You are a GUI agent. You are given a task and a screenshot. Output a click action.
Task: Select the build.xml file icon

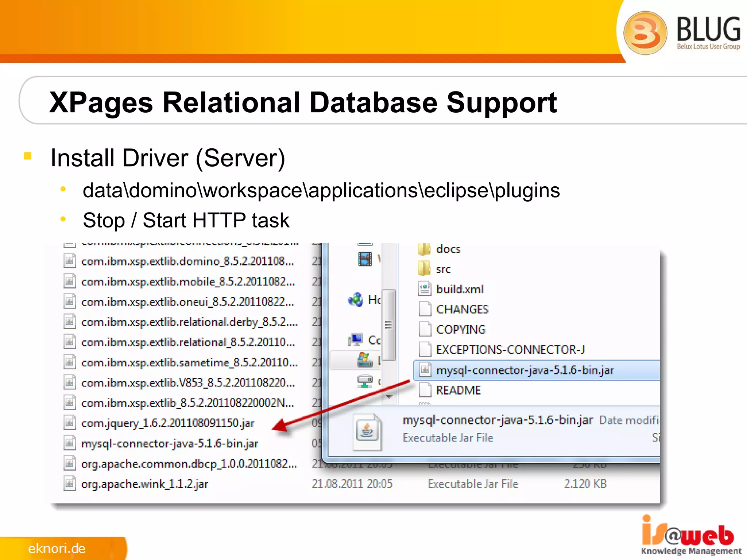click(425, 289)
